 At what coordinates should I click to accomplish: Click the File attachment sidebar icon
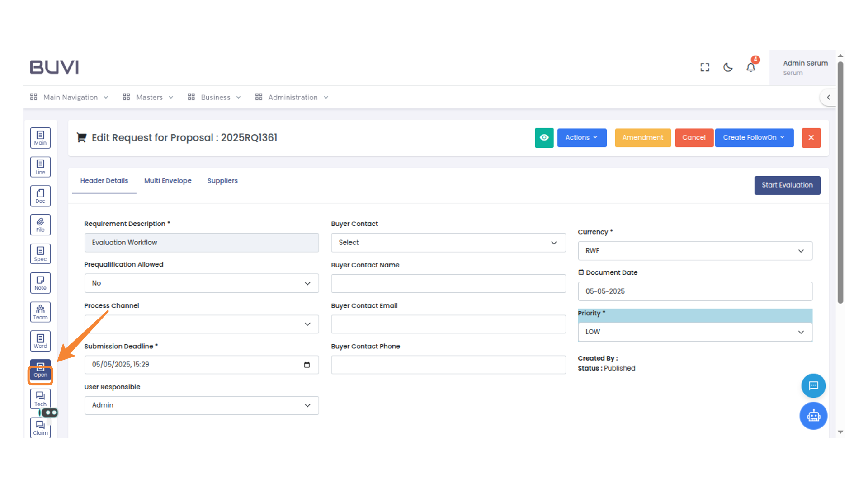coord(40,225)
